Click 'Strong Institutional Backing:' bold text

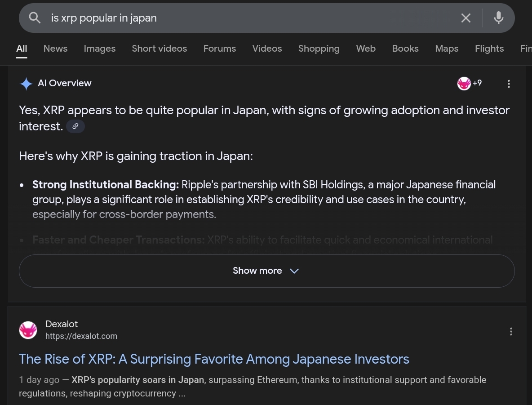pyautogui.click(x=106, y=185)
